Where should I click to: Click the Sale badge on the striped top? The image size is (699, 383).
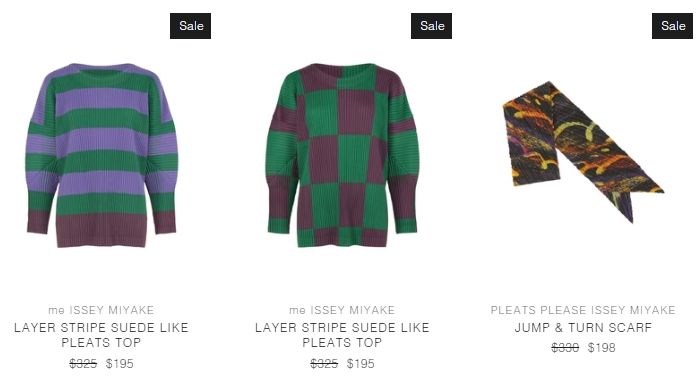click(x=190, y=26)
